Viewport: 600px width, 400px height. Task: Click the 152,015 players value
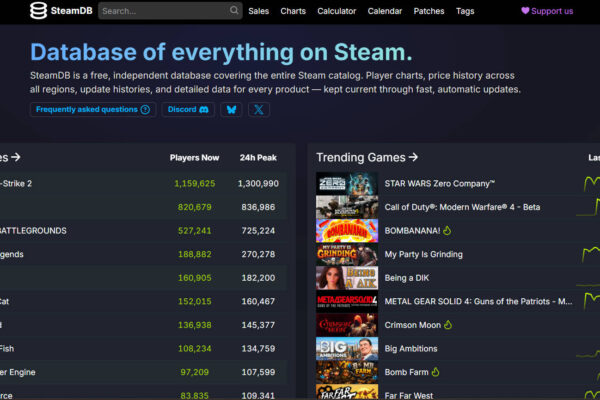(195, 302)
